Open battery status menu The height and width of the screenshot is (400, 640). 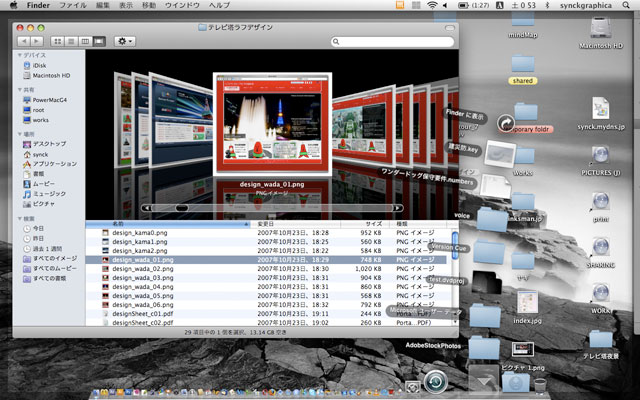[x=473, y=5]
